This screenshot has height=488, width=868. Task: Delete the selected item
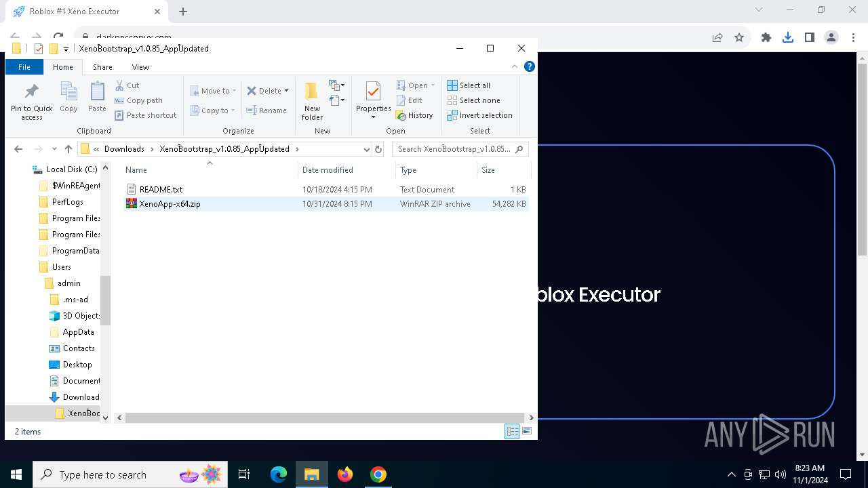click(x=264, y=91)
